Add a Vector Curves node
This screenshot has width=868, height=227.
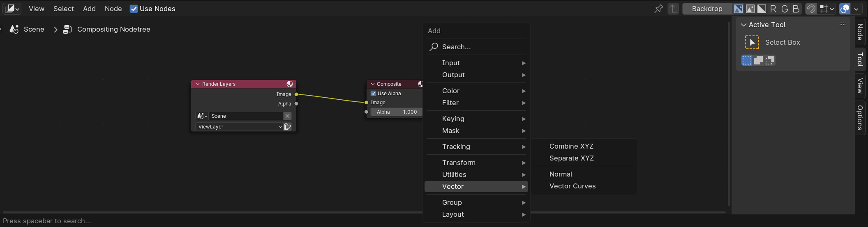point(584,186)
